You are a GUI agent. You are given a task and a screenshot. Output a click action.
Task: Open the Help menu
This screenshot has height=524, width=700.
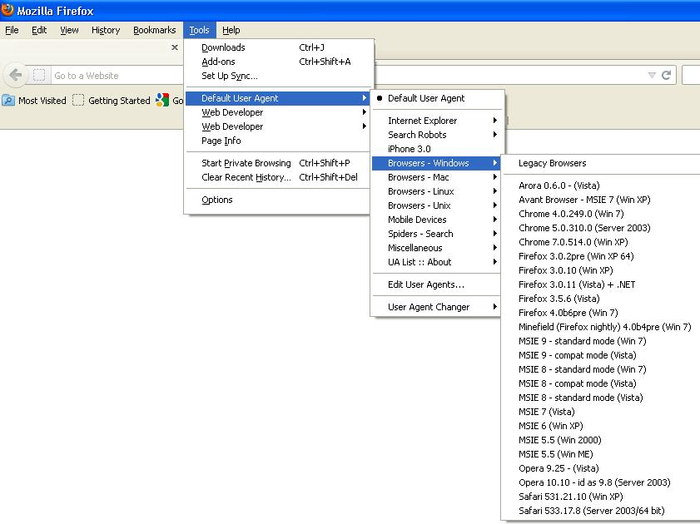(x=231, y=30)
